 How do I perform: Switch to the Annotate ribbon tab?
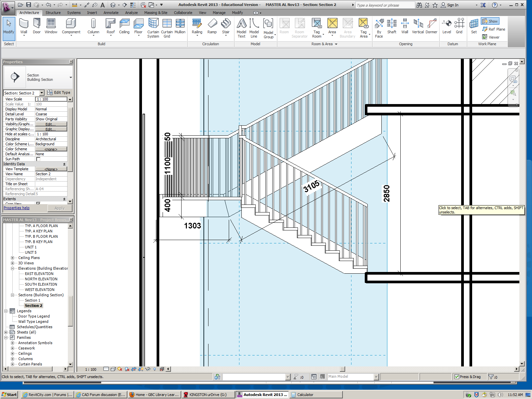pyautogui.click(x=111, y=13)
